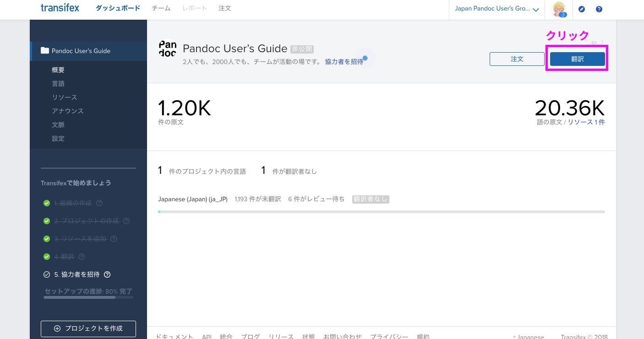Viewport: 644px width, 339px height.
Task: Click the 1.20K source strings count
Action: [x=184, y=108]
